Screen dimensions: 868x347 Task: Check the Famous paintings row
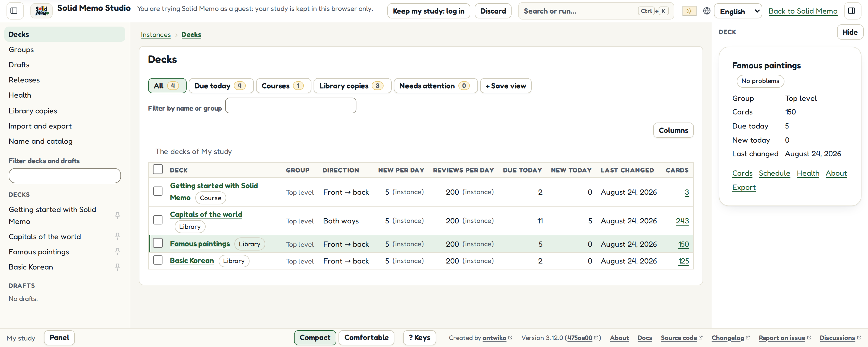pos(158,243)
